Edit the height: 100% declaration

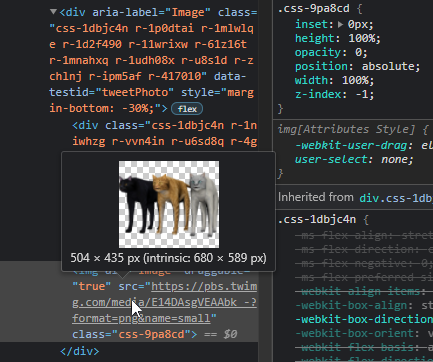click(x=337, y=38)
